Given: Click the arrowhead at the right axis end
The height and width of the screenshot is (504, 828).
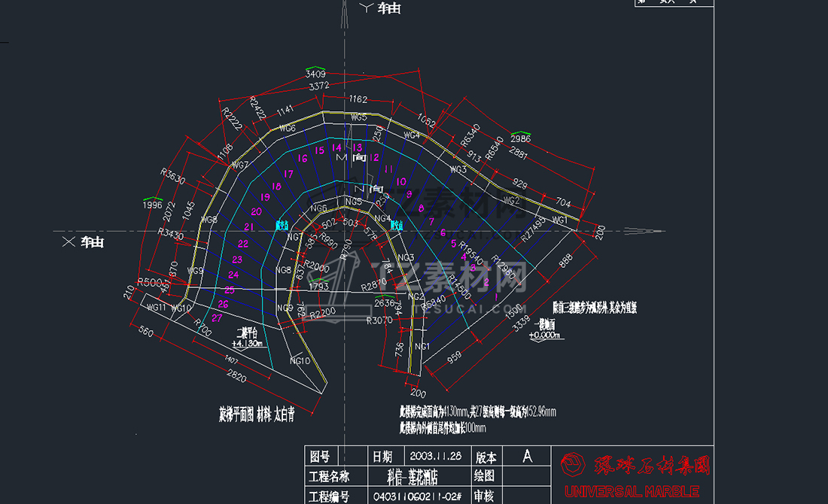Looking at the screenshot, I should 643,231.
